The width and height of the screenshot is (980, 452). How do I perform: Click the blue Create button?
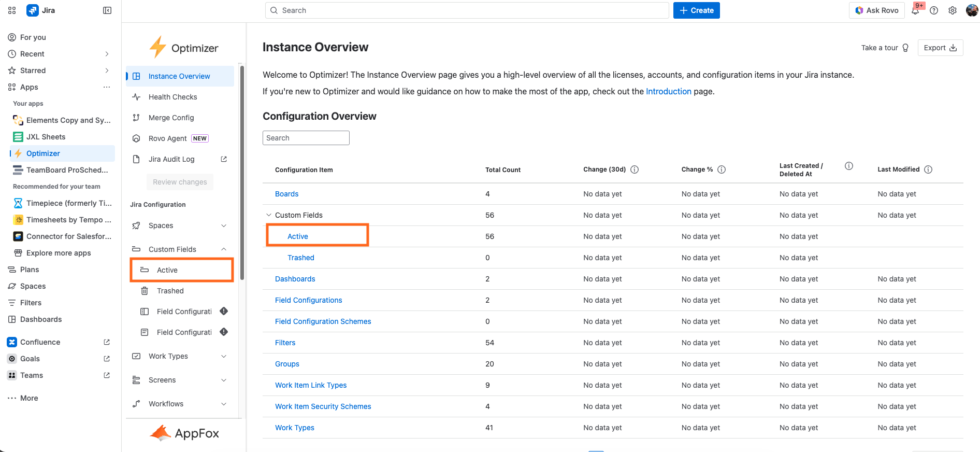coord(696,10)
